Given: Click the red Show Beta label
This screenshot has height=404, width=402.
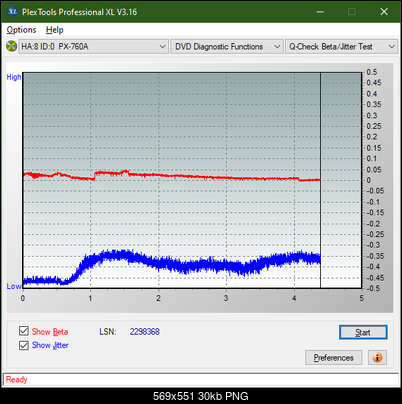Looking at the screenshot, I should coord(50,332).
